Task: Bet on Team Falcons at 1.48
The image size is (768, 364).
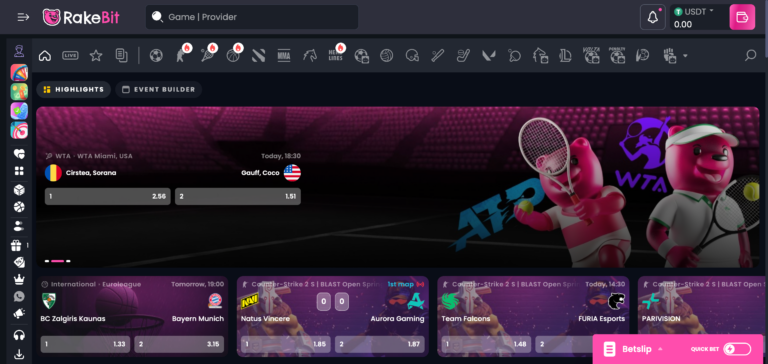Action: coord(486,344)
